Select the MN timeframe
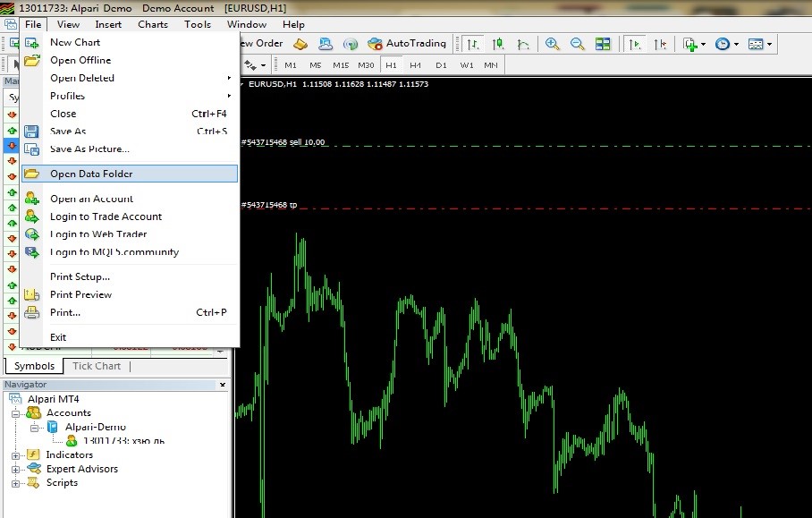This screenshot has height=518, width=812. click(x=490, y=65)
